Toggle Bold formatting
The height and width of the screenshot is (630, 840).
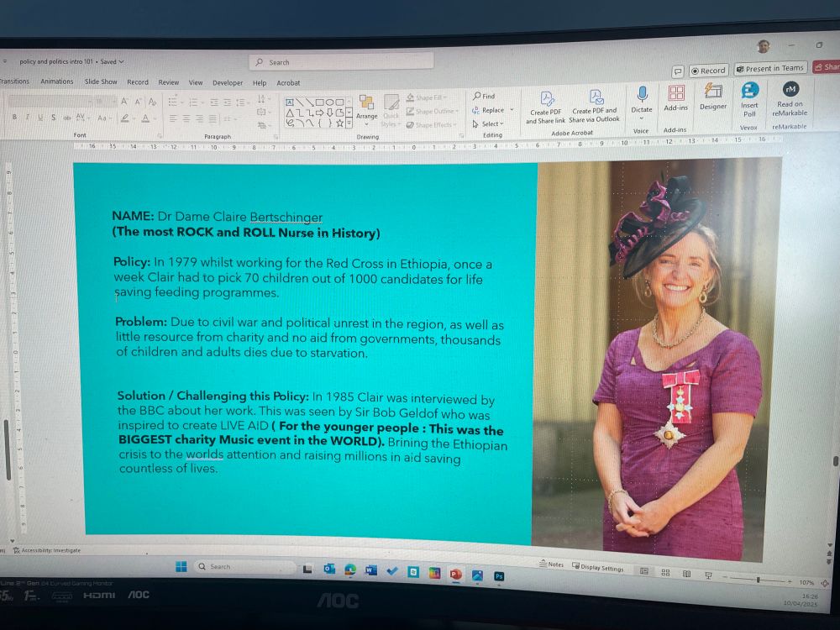coord(14,117)
